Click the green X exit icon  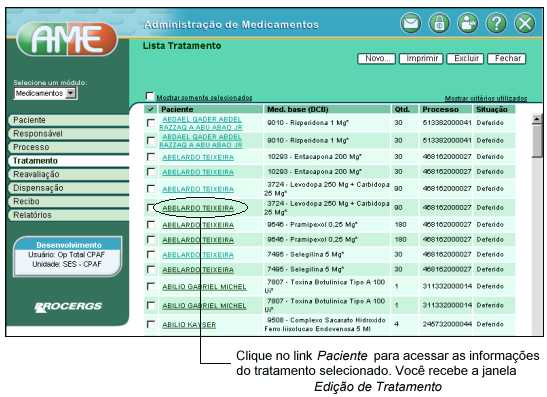(525, 24)
